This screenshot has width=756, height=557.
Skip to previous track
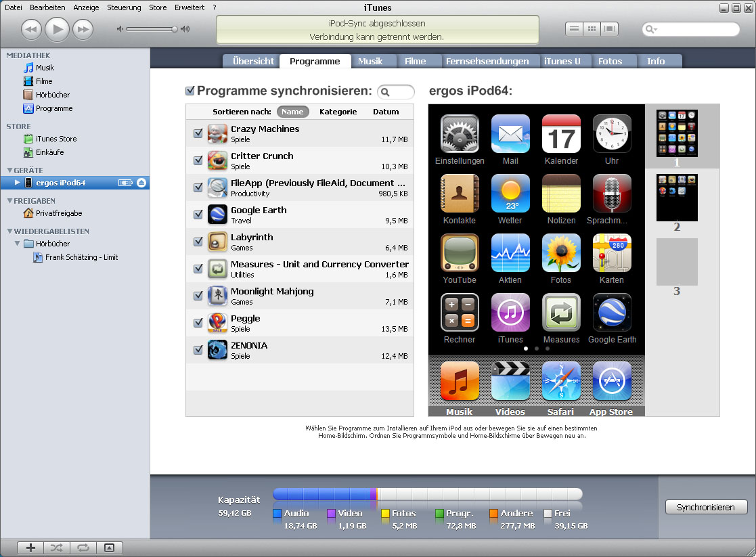click(x=31, y=29)
